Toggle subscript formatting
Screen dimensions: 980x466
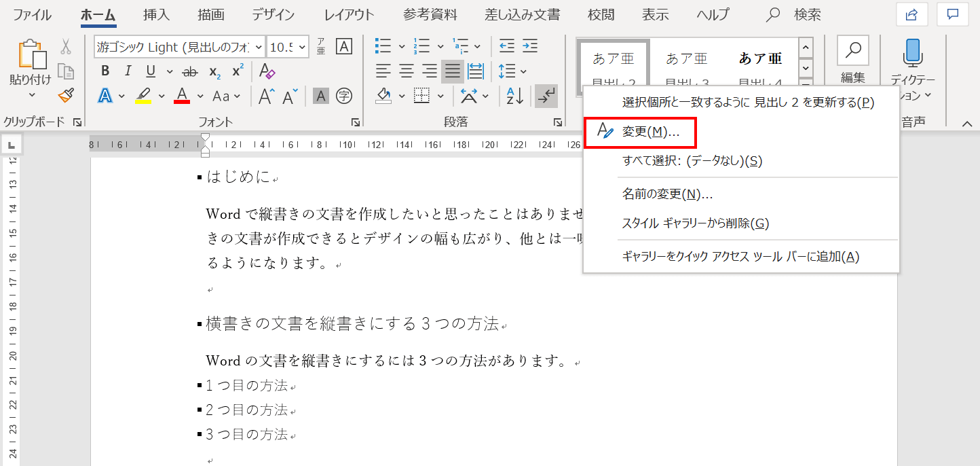(214, 71)
